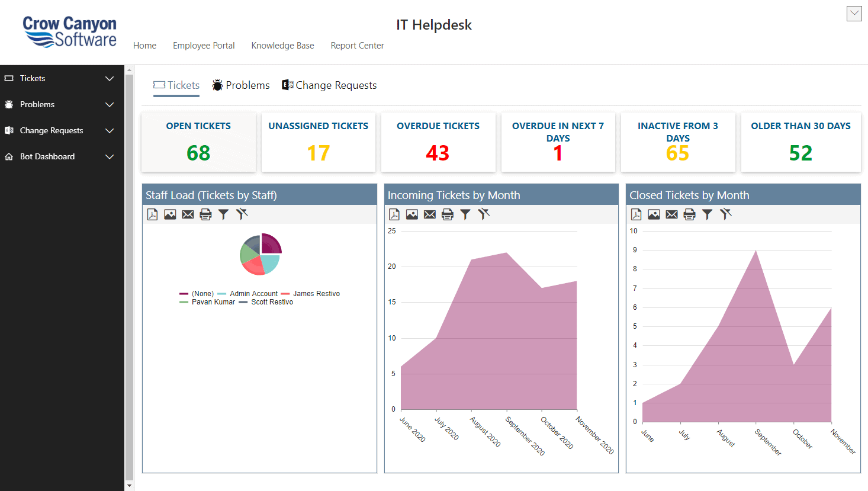Open Employee Portal in top navigation
Screen dimensions: 868x491
204,46
